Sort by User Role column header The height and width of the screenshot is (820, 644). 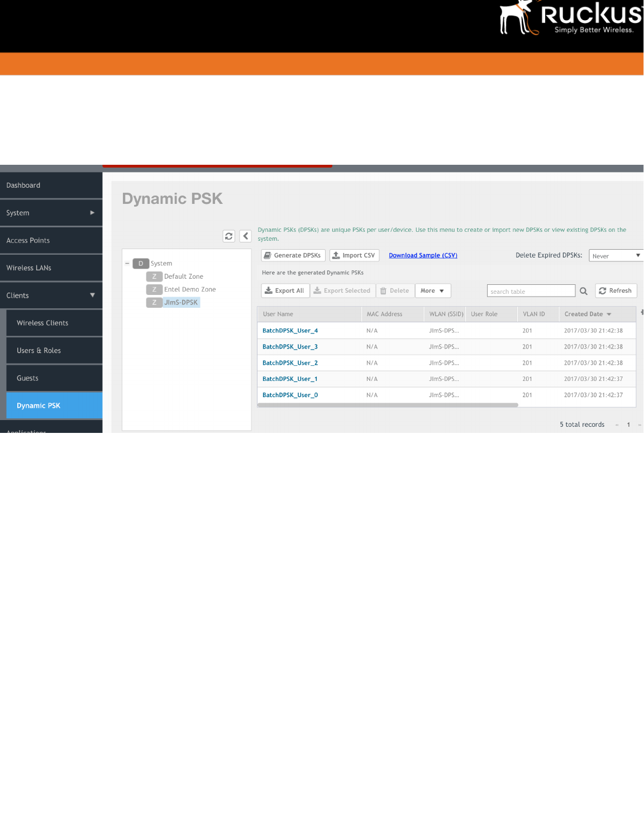[x=492, y=314]
